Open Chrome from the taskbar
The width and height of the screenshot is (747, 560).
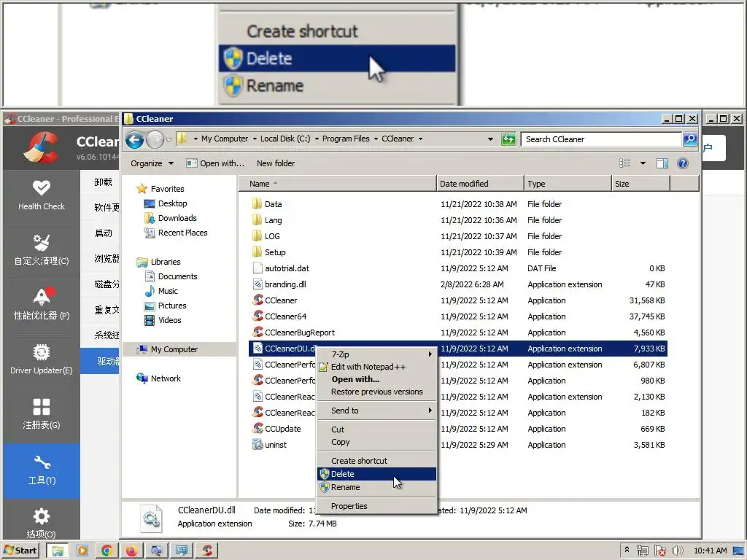tap(107, 551)
